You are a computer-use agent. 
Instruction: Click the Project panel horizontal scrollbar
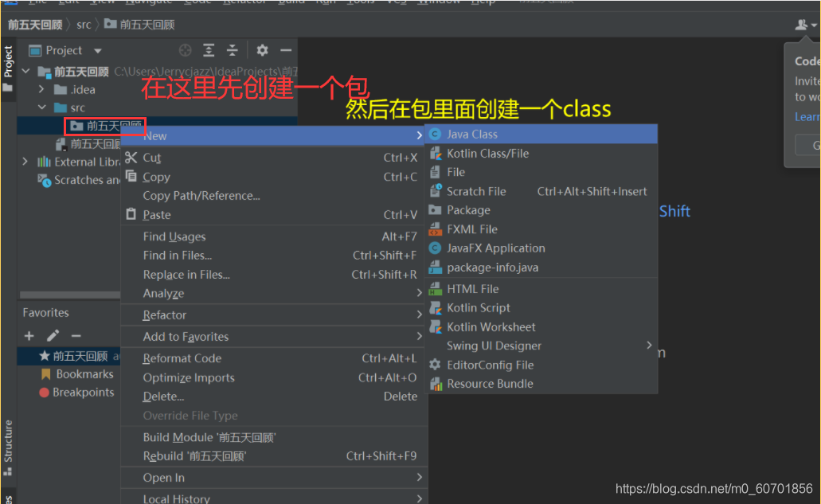pos(70,295)
